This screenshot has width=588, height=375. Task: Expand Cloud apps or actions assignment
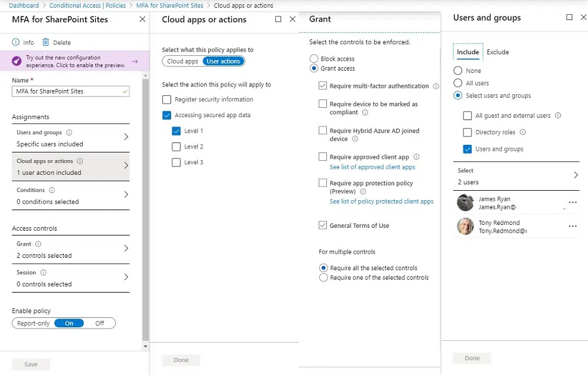pos(71,167)
